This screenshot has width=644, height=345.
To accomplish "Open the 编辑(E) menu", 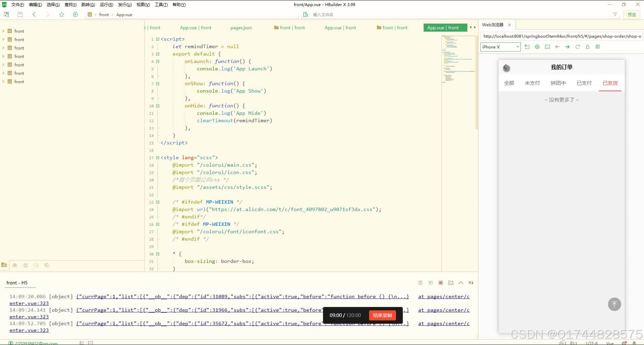I will pos(35,4).
